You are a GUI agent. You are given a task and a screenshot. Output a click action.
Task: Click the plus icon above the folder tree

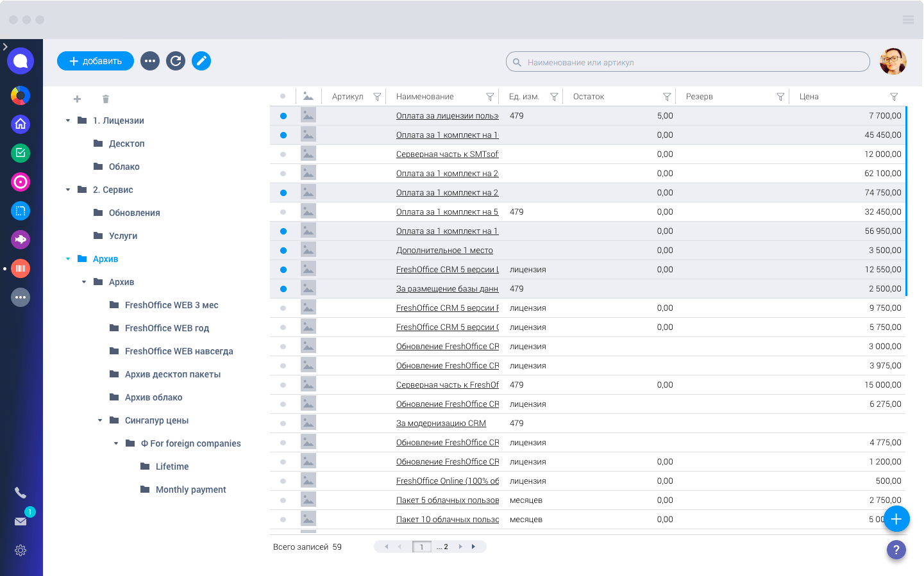coord(77,99)
